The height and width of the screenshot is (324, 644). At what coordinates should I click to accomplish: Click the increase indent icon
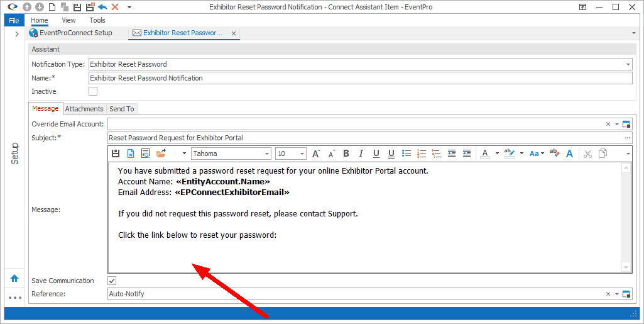click(x=467, y=154)
